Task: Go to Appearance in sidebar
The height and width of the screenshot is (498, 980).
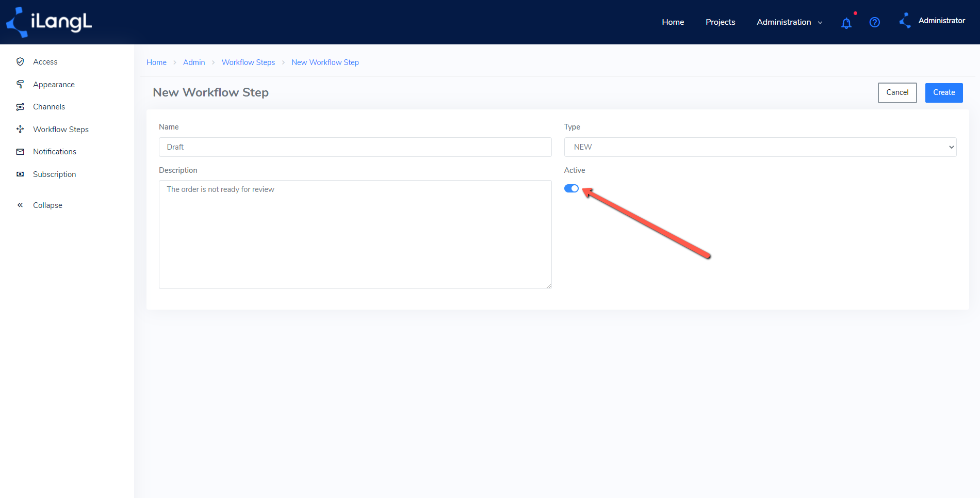Action: (x=54, y=85)
